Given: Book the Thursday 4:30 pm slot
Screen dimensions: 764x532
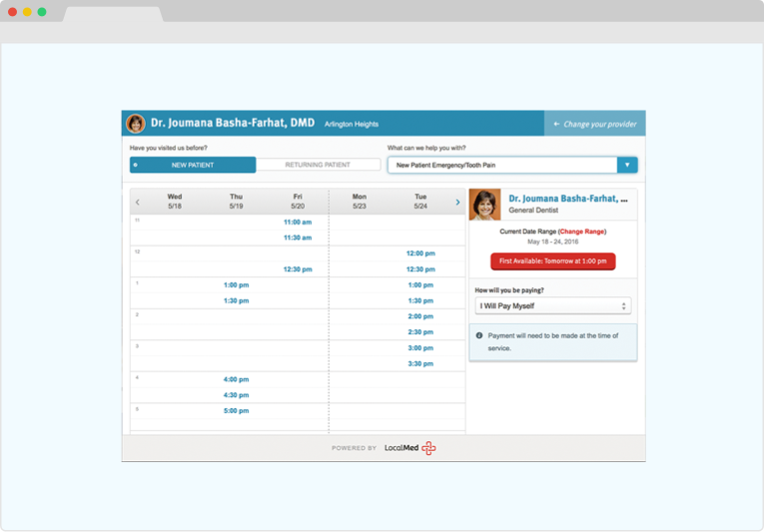Looking at the screenshot, I should tap(237, 395).
